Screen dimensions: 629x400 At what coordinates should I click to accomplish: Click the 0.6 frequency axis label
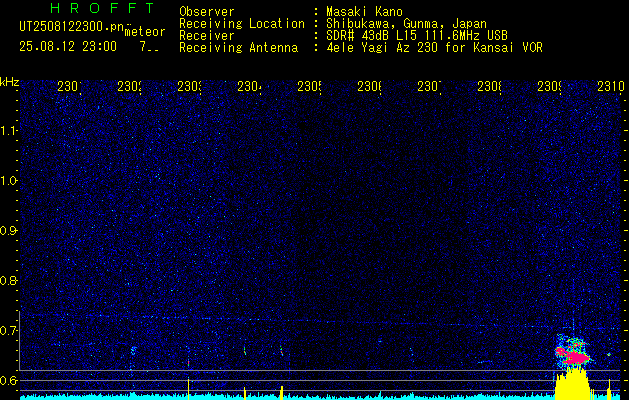pos(9,380)
